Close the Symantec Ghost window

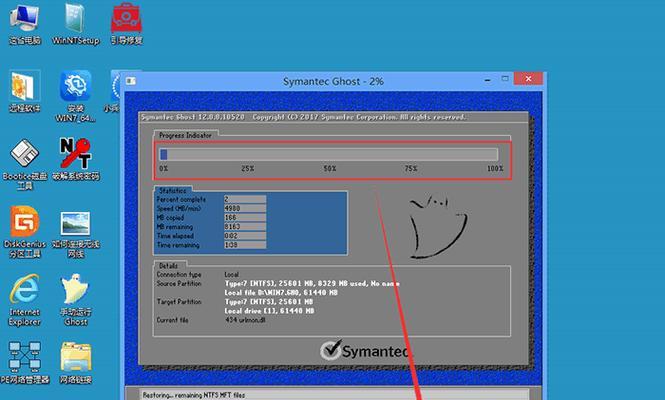click(x=528, y=78)
